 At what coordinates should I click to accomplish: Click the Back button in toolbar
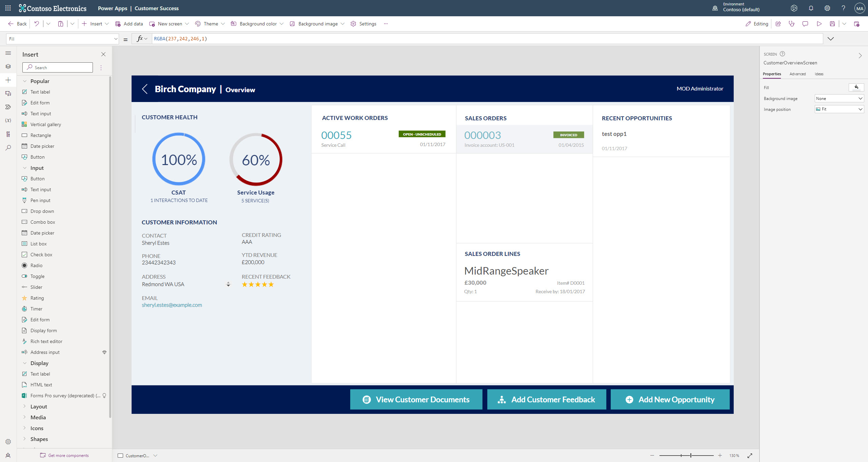click(x=18, y=24)
